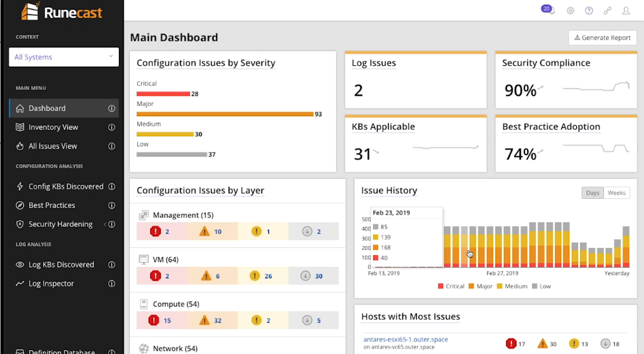This screenshot has height=354, width=644.
Task: Toggle Medium series in chart legend
Action: 511,286
